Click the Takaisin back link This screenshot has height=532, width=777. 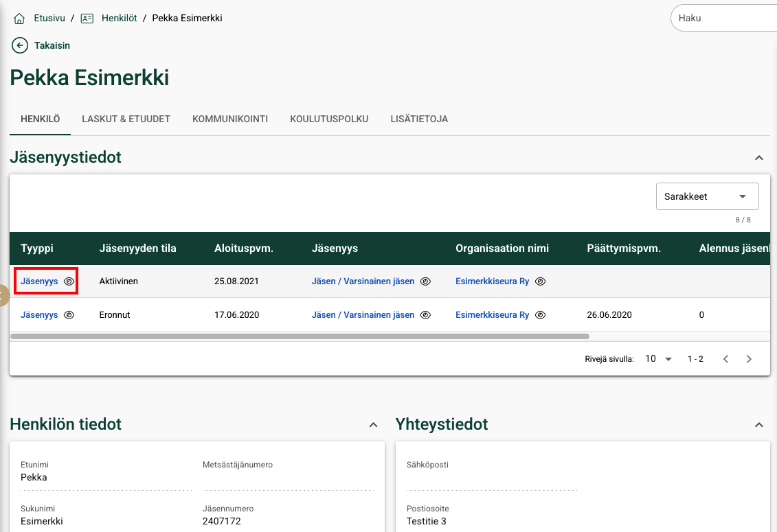52,45
